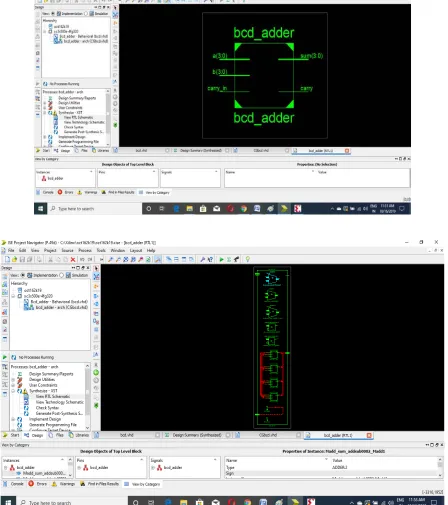
Task: Open File Explorer from the upper taskbar
Action: (x=190, y=209)
